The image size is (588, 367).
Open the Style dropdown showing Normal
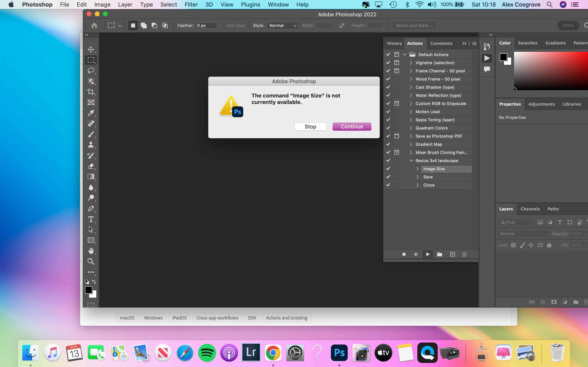[x=282, y=25]
